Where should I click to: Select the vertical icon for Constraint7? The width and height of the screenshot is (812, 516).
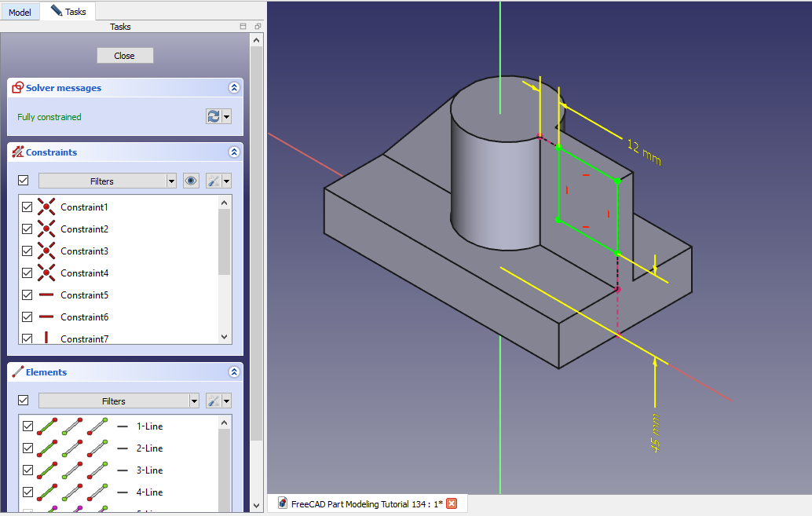[46, 339]
